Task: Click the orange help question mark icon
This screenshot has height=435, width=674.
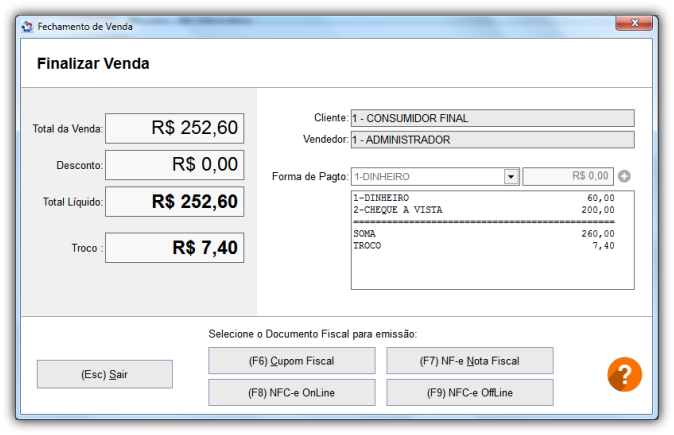Action: click(624, 375)
